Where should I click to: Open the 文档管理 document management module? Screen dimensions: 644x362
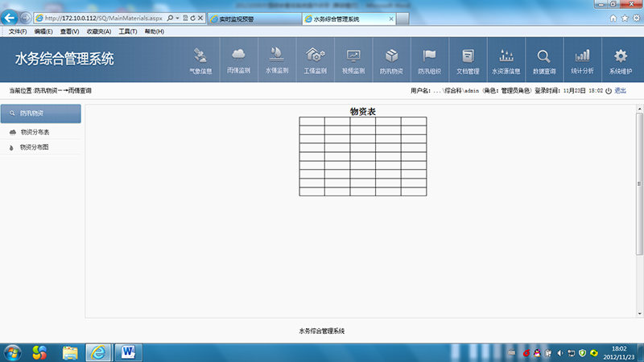point(468,60)
